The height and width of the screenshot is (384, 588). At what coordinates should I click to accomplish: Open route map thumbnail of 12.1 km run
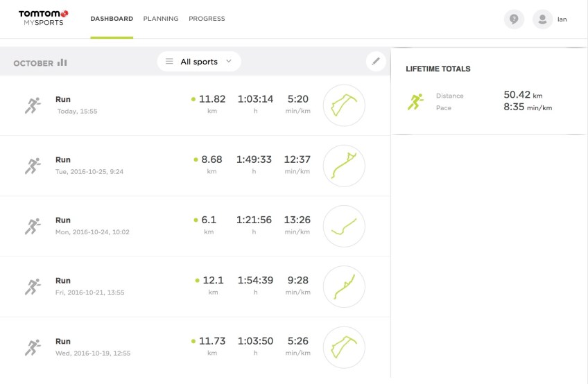coord(344,286)
